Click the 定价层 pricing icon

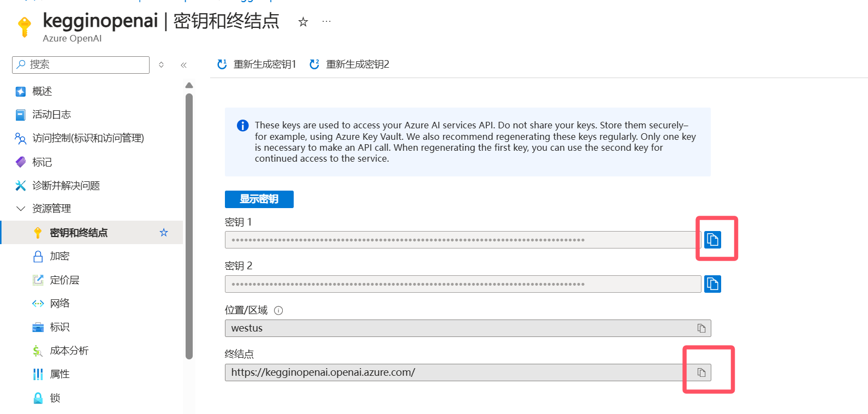[38, 280]
